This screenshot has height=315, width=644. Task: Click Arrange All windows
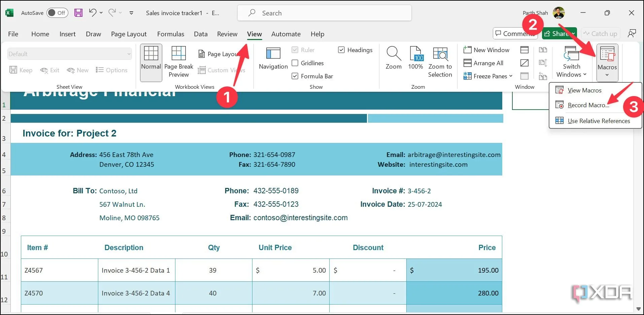coord(483,63)
